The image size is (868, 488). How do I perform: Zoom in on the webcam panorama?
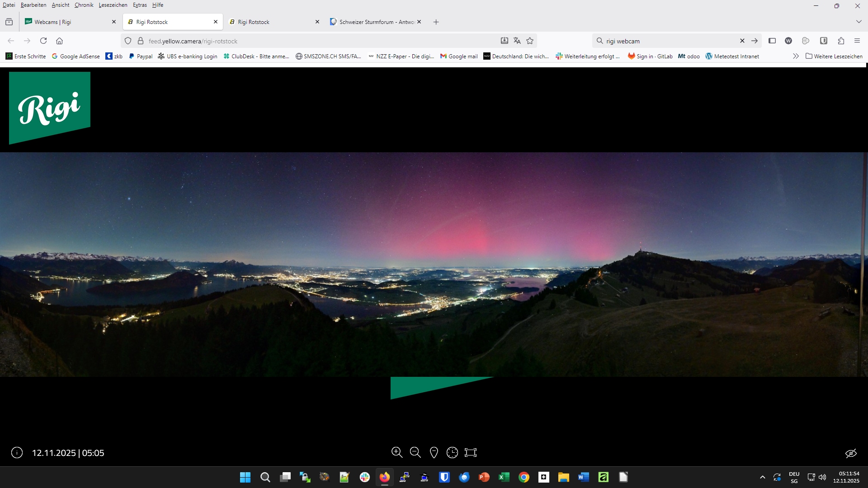(396, 452)
